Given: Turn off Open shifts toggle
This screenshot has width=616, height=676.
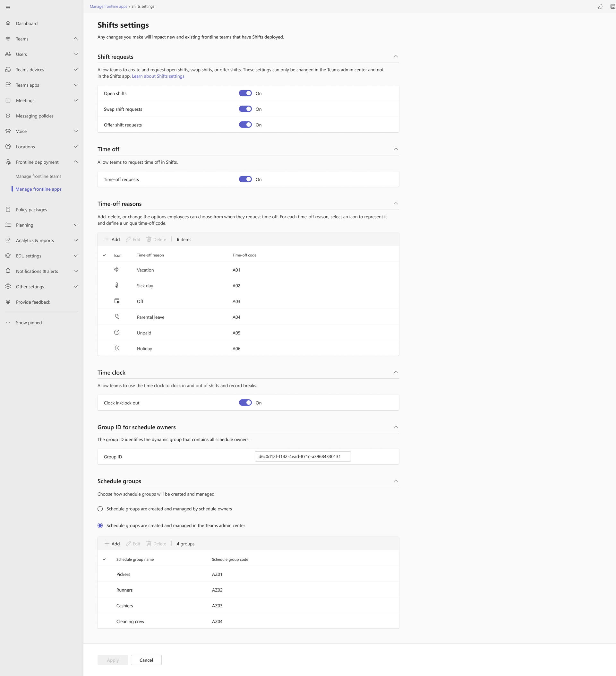Looking at the screenshot, I should click(245, 93).
